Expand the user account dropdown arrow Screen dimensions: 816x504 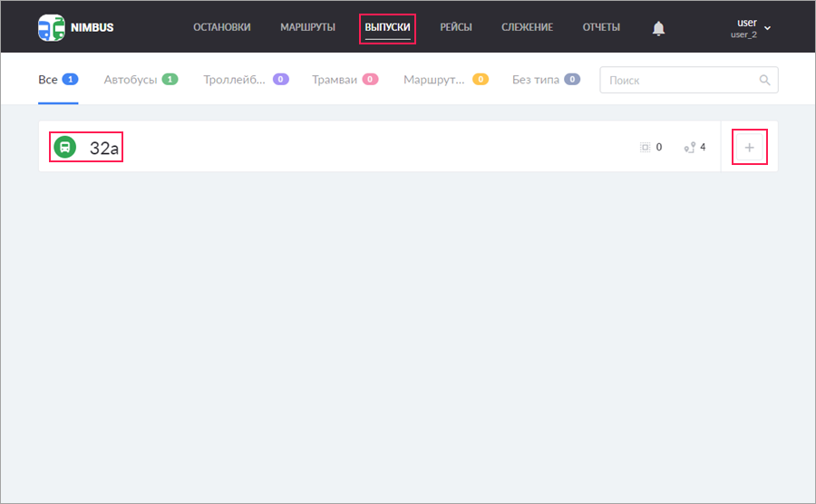[768, 28]
